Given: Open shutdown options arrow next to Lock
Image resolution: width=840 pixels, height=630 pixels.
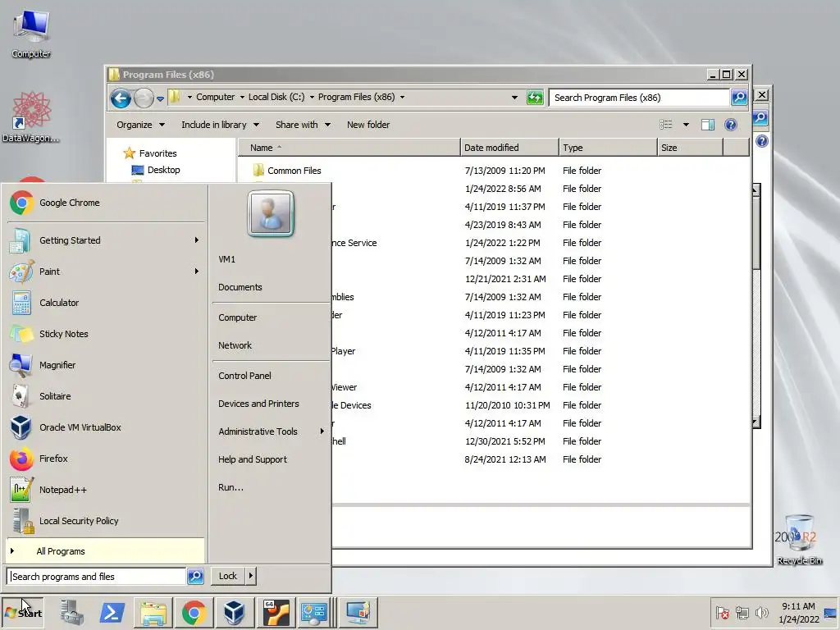Looking at the screenshot, I should (x=250, y=576).
